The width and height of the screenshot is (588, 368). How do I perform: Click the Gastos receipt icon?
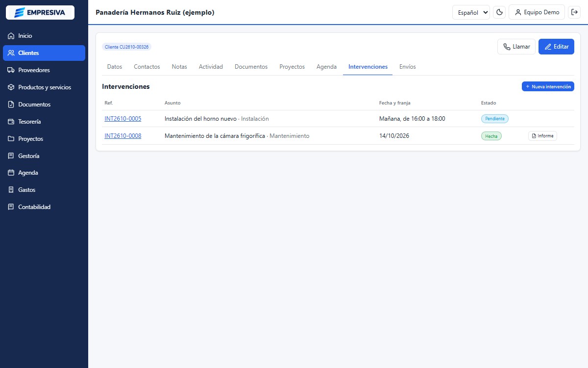[x=11, y=190]
